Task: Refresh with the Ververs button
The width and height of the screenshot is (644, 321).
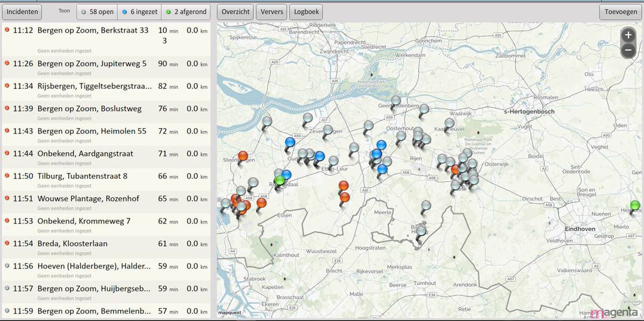Action: pos(272,12)
